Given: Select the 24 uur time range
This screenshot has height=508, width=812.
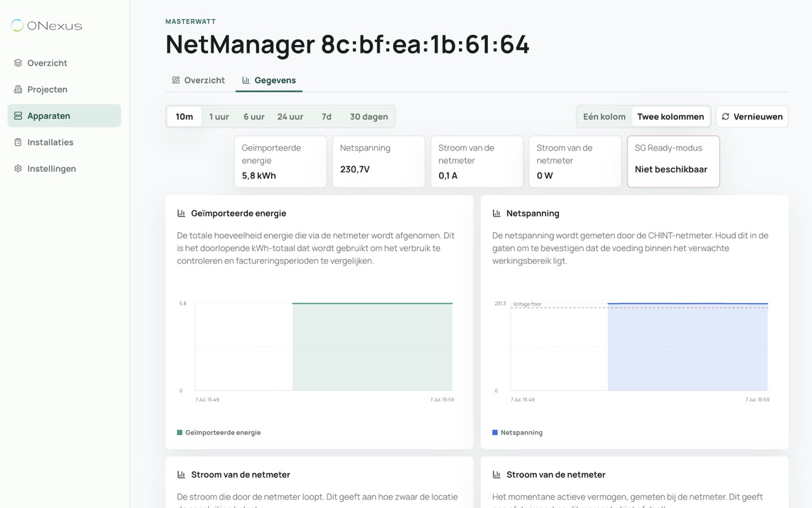Looking at the screenshot, I should [x=291, y=117].
